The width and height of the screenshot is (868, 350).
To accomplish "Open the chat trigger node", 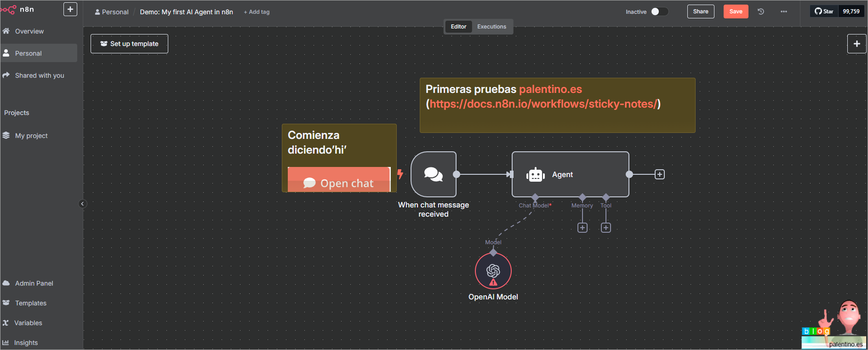I will pos(433,175).
